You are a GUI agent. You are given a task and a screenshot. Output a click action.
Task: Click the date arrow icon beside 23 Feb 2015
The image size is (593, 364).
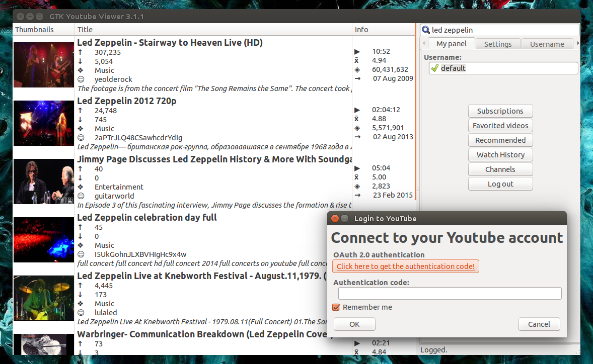pyautogui.click(x=357, y=195)
